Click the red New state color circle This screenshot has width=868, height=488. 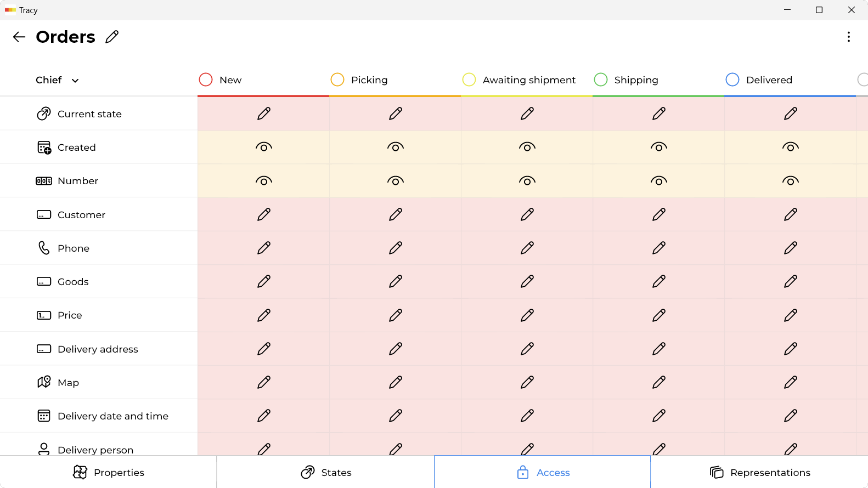pos(206,80)
